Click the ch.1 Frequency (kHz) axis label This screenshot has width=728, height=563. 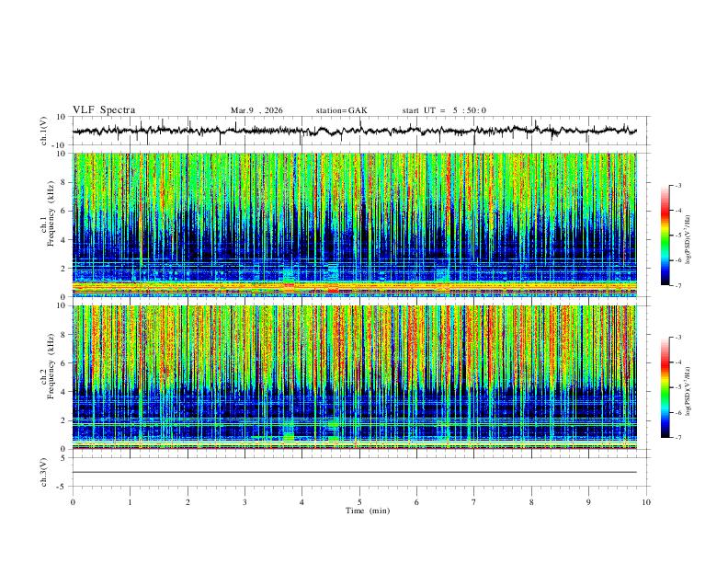(47, 214)
